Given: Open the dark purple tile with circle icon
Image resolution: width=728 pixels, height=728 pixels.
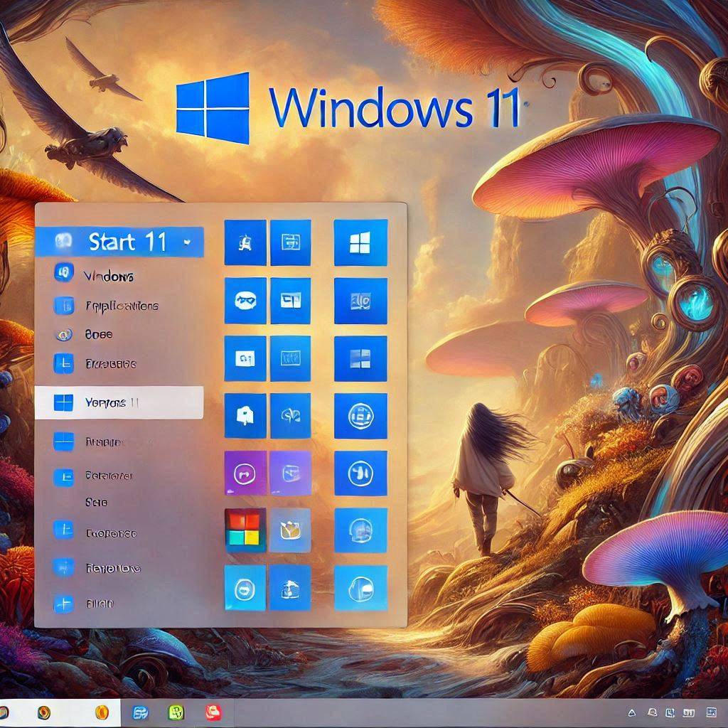Looking at the screenshot, I should point(245,473).
